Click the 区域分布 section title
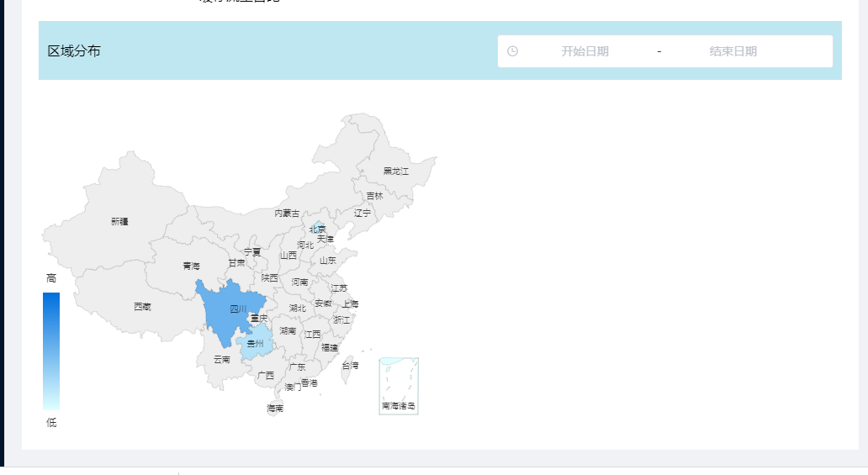Image resolution: width=868 pixels, height=475 pixels. click(x=74, y=51)
